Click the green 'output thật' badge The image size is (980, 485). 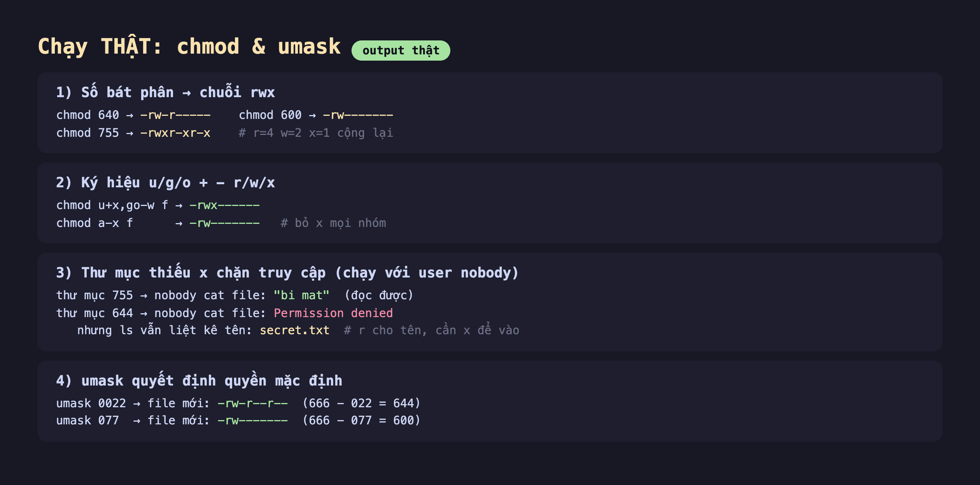pyautogui.click(x=401, y=51)
